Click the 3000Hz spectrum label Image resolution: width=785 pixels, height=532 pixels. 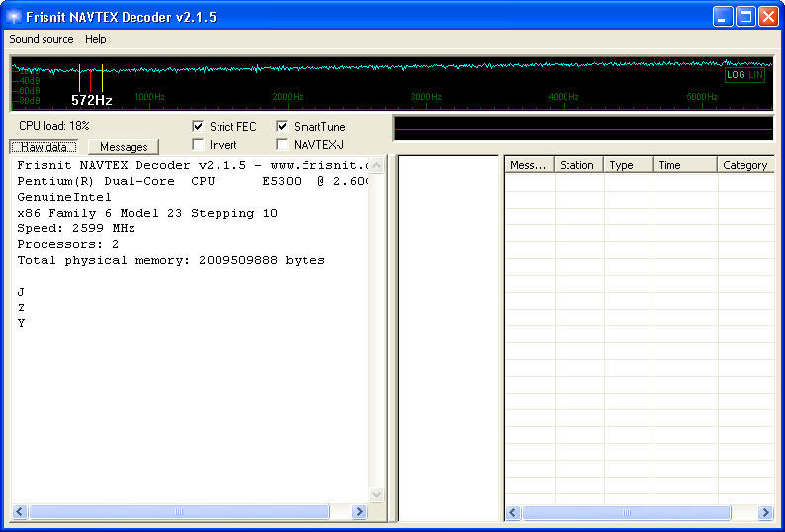tap(426, 96)
